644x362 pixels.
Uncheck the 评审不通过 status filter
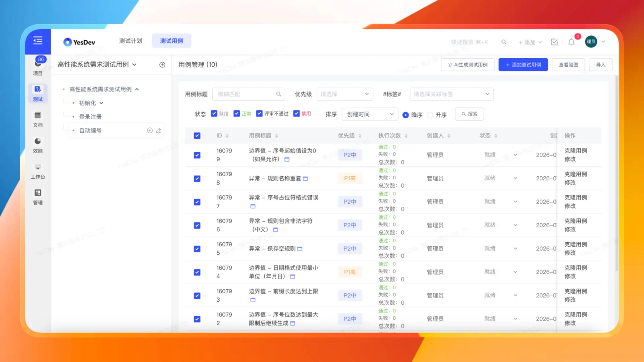click(259, 114)
